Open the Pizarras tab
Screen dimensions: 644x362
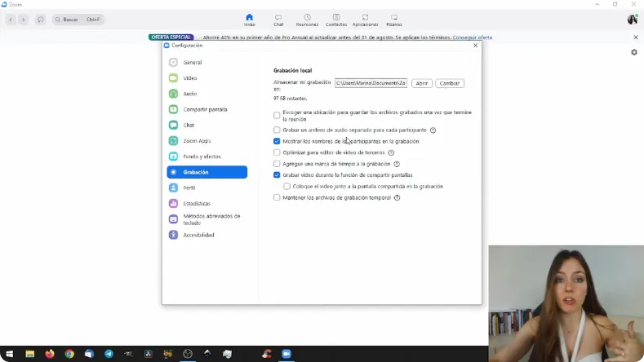pyautogui.click(x=394, y=20)
